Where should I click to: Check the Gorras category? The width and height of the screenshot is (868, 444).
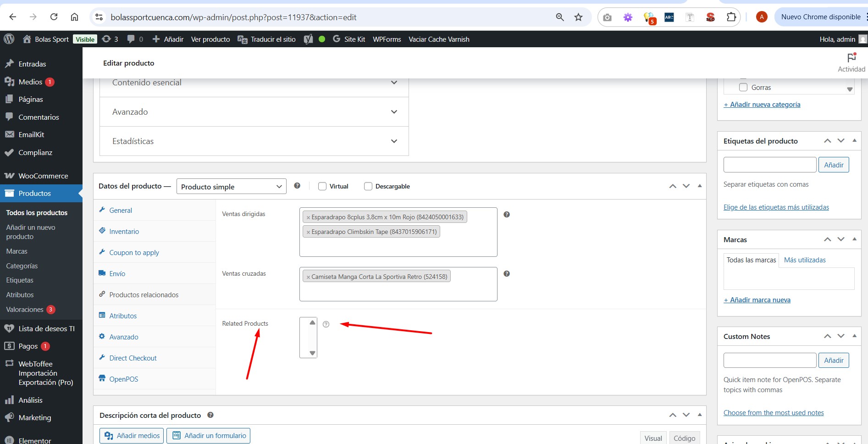click(743, 87)
